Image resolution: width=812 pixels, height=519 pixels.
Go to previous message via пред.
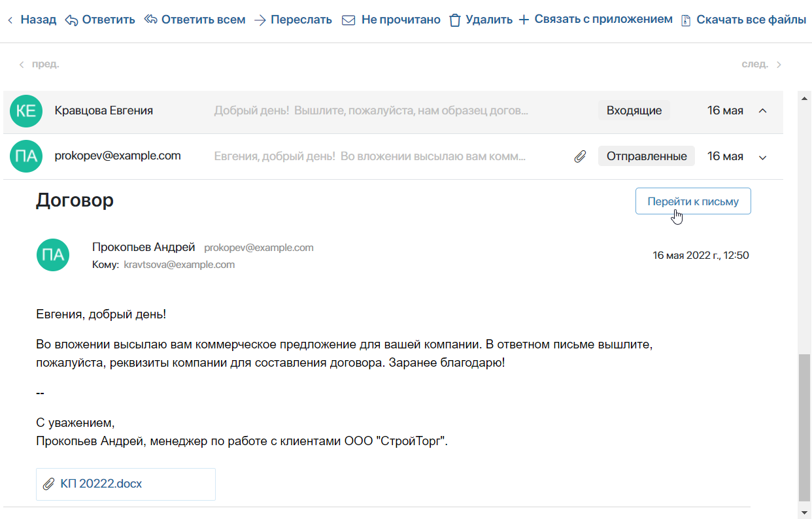39,64
